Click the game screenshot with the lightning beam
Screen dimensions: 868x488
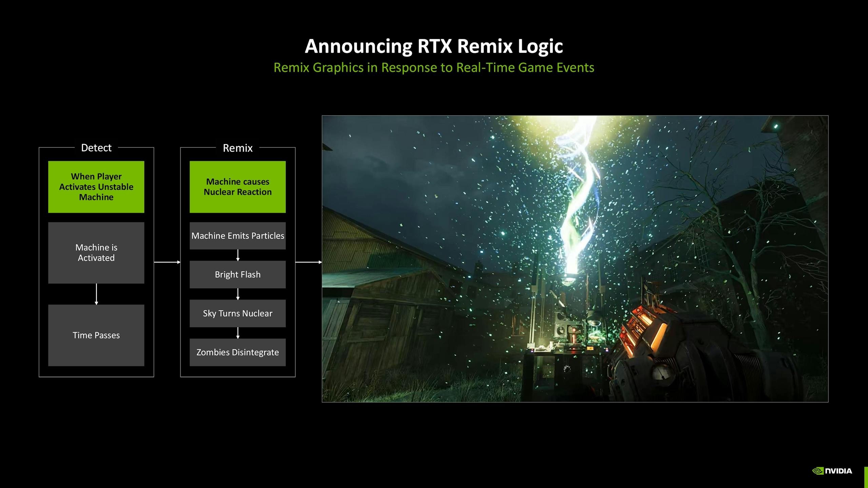[575, 259]
